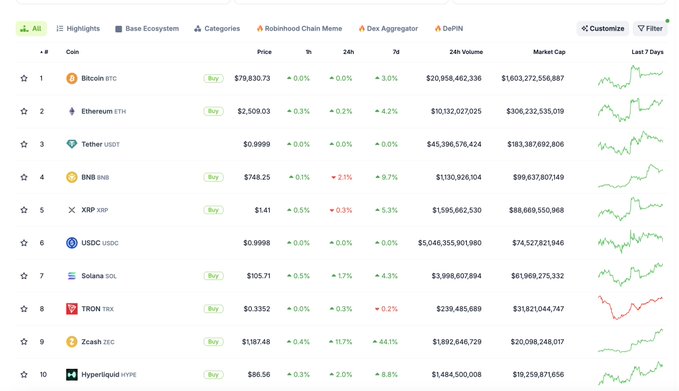
Task: Favorite TRON with its star icon
Action: 24,309
